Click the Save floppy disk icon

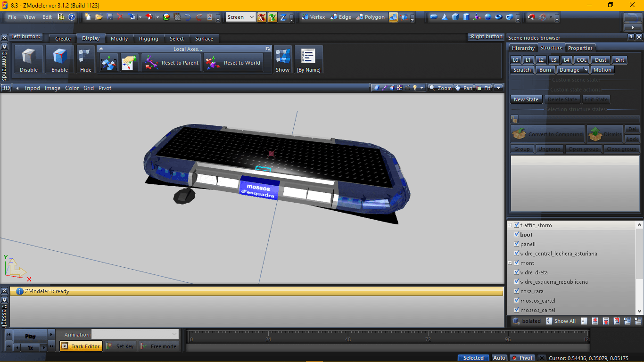[x=109, y=17]
